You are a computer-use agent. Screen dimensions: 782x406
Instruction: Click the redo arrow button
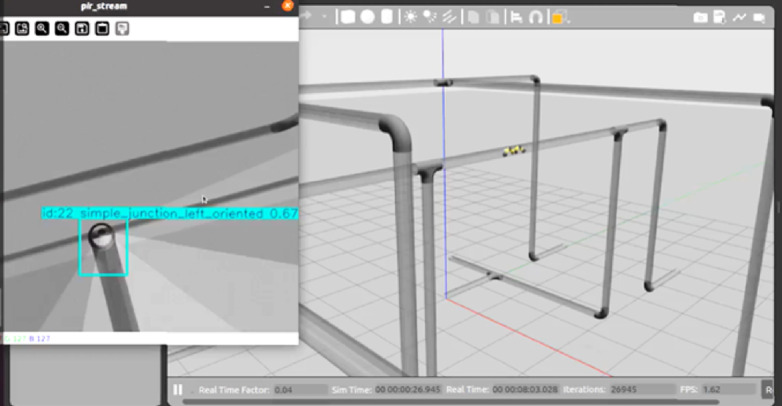(x=306, y=16)
